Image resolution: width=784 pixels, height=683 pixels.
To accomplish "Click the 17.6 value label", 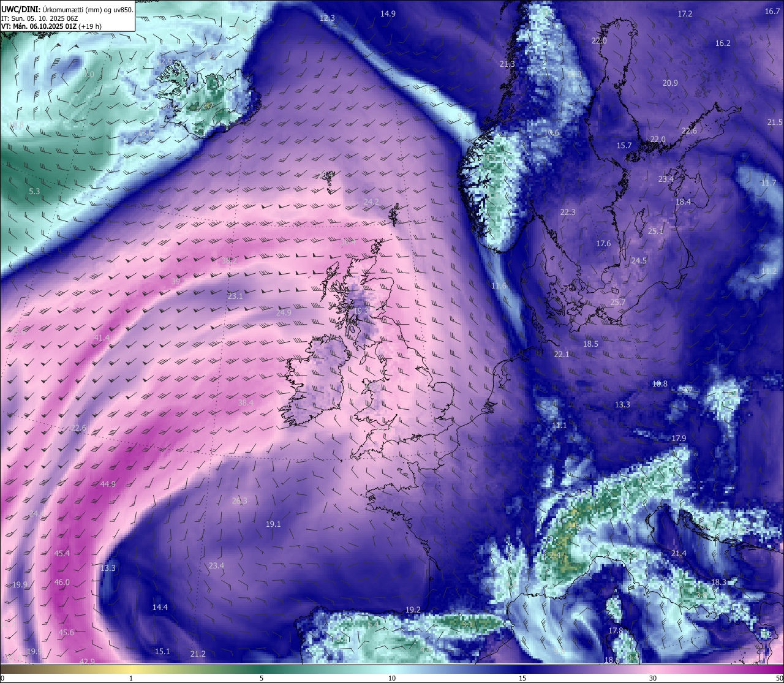I will (x=603, y=243).
